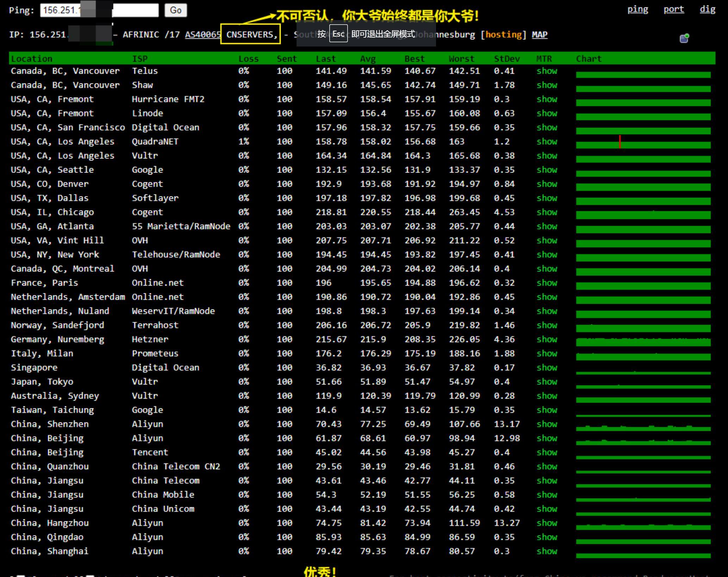Show MTR for Vint Hill OVH row
The image size is (728, 577).
click(547, 240)
